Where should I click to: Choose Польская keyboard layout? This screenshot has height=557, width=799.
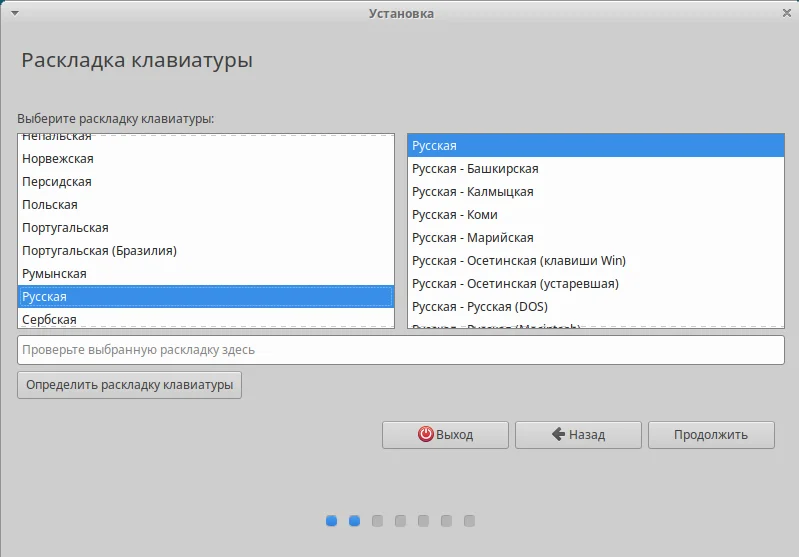coord(206,205)
